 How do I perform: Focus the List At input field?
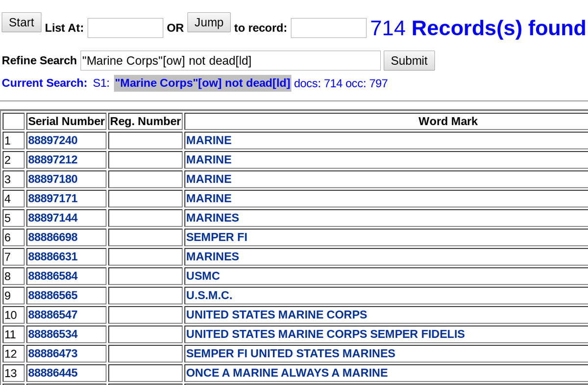pyautogui.click(x=125, y=28)
